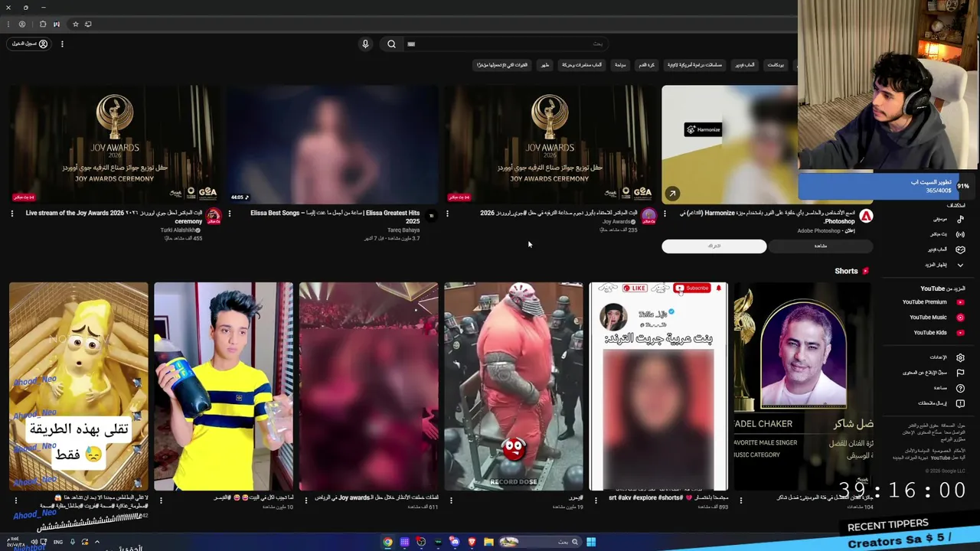The width and height of the screenshot is (980, 551).
Task: Play the Short of boy holding soda bottle
Action: click(224, 386)
